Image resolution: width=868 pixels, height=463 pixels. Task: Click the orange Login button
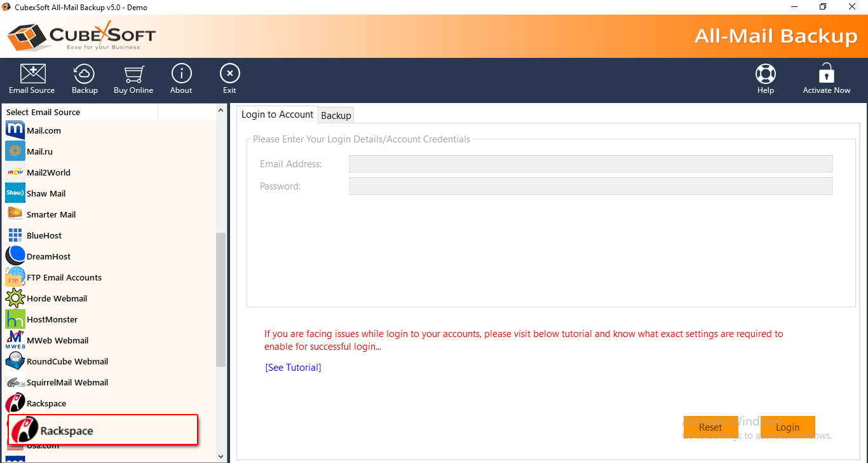(x=787, y=427)
